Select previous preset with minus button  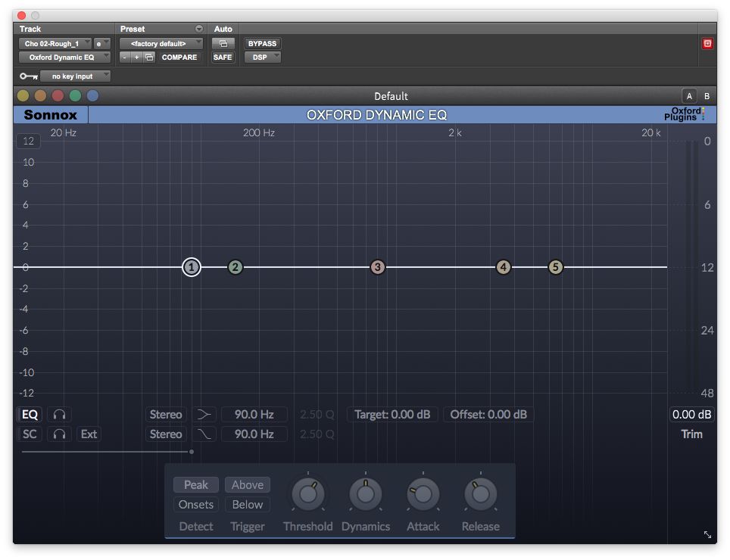pos(125,58)
